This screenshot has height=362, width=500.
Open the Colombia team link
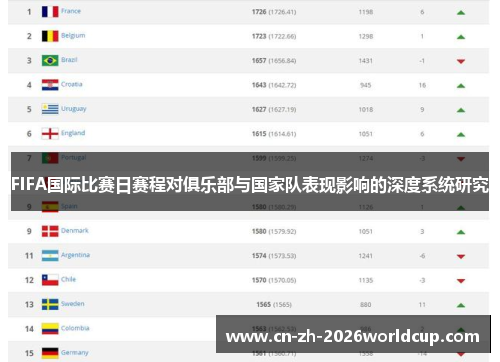coord(75,328)
